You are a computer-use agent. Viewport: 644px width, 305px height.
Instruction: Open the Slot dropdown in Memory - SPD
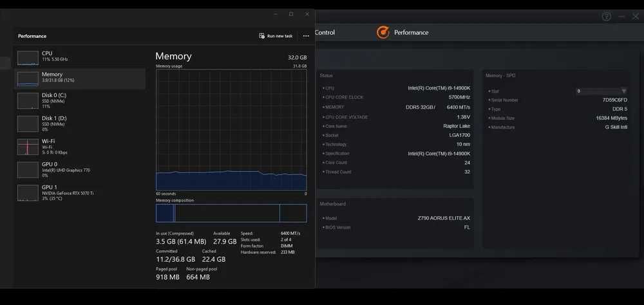click(601, 91)
